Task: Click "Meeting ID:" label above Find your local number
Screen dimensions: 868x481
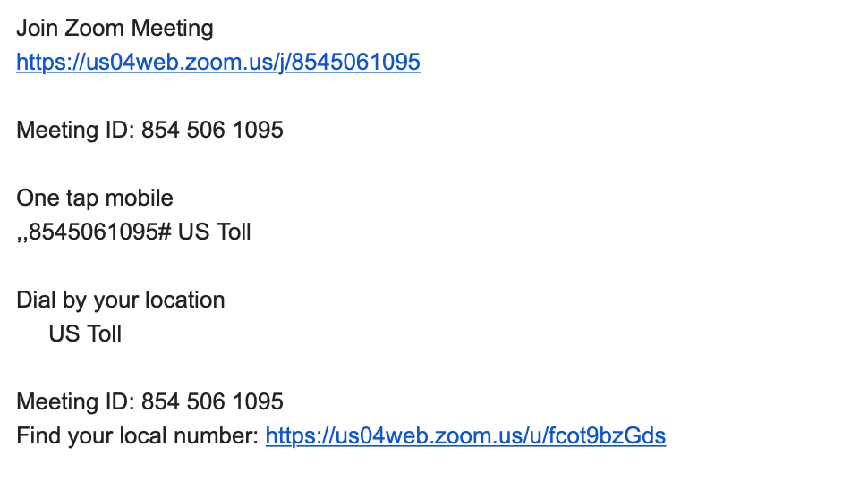Action: [x=75, y=402]
